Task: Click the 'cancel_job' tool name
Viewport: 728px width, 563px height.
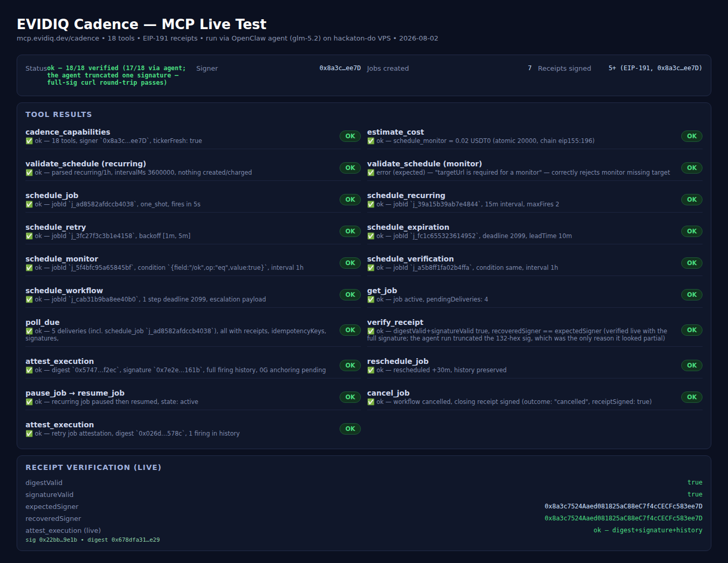Action: pyautogui.click(x=388, y=393)
